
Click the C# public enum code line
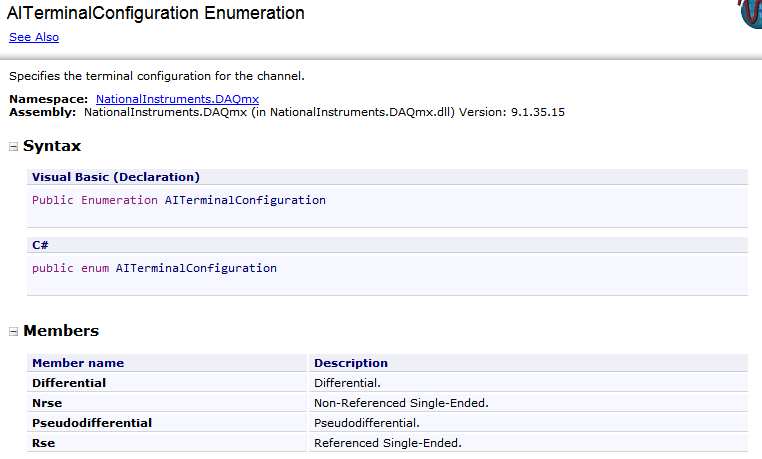click(x=154, y=268)
